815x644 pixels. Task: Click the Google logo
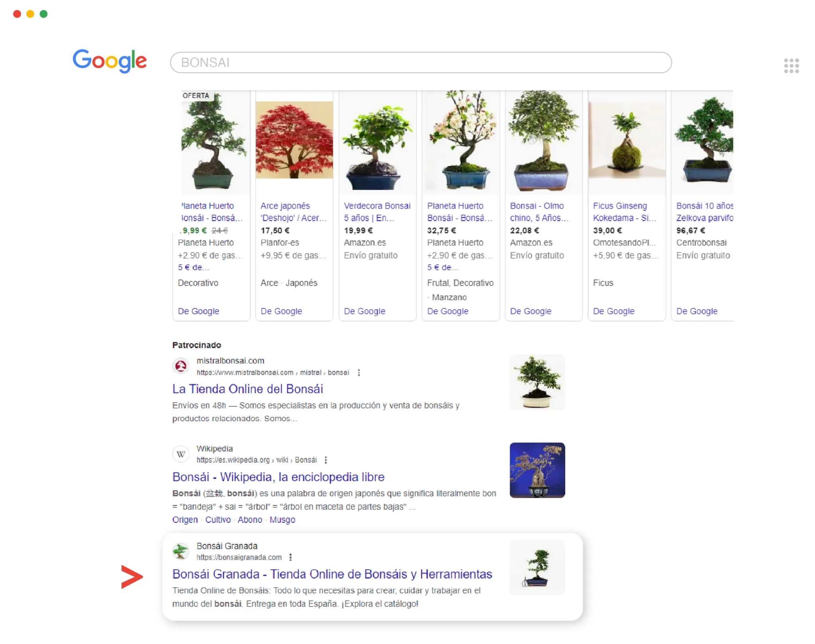point(110,61)
